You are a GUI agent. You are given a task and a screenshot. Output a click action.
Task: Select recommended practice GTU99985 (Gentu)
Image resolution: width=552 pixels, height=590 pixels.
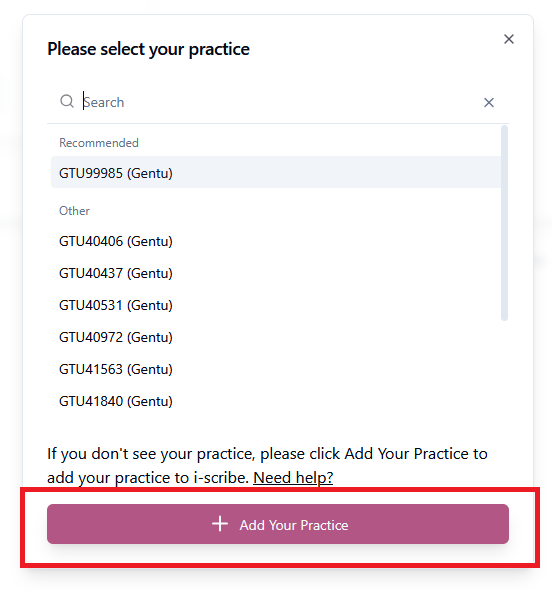[x=276, y=173]
